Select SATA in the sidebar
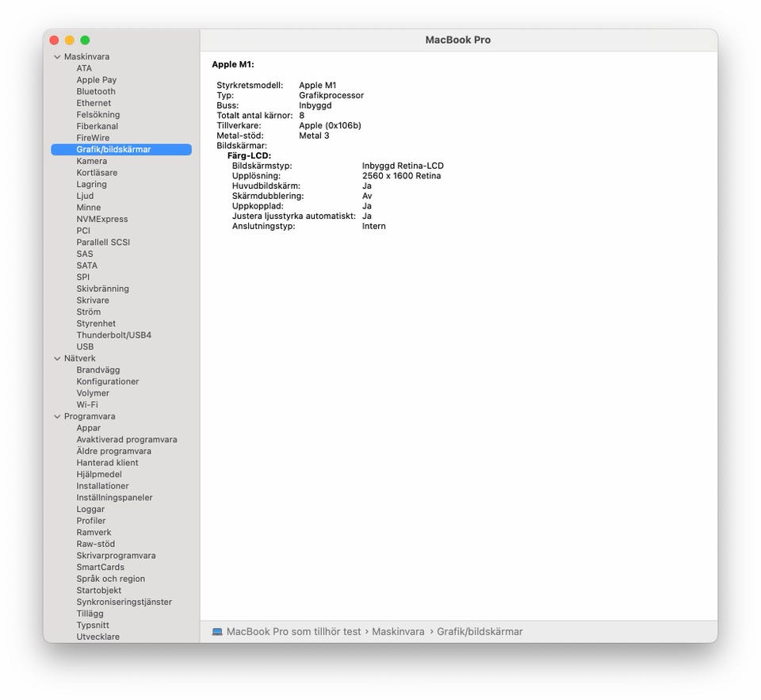 tap(87, 266)
